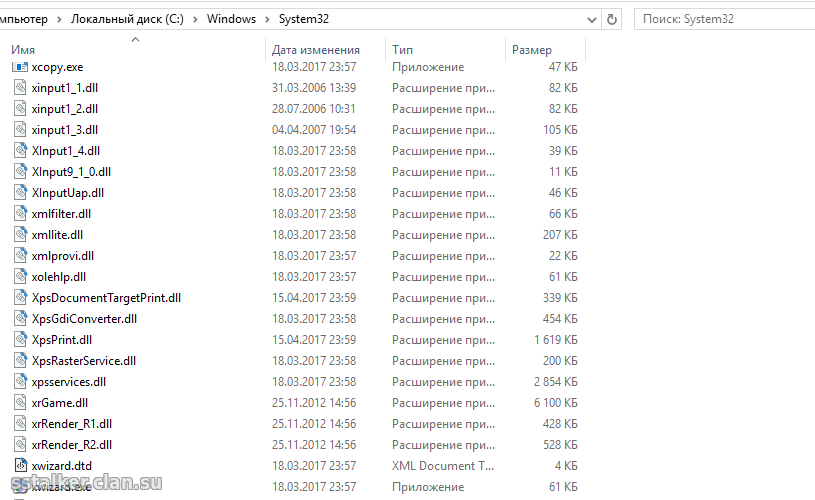
Task: Click the icon beside xinput1_2.dll
Action: coord(20,109)
